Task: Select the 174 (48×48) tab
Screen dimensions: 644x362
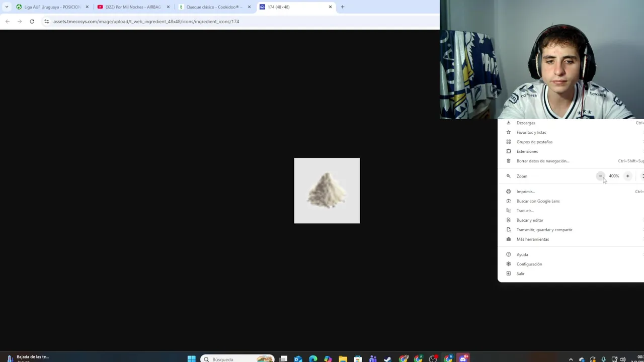Action: tap(296, 7)
